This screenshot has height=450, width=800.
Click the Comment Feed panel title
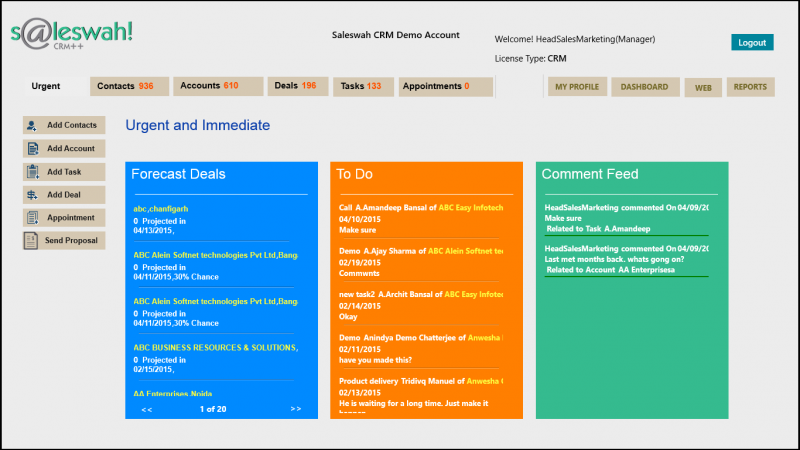pos(590,174)
